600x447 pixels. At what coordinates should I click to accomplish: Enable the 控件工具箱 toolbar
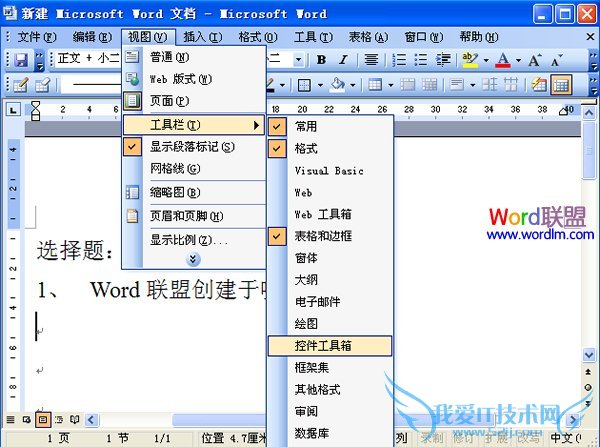pyautogui.click(x=330, y=346)
